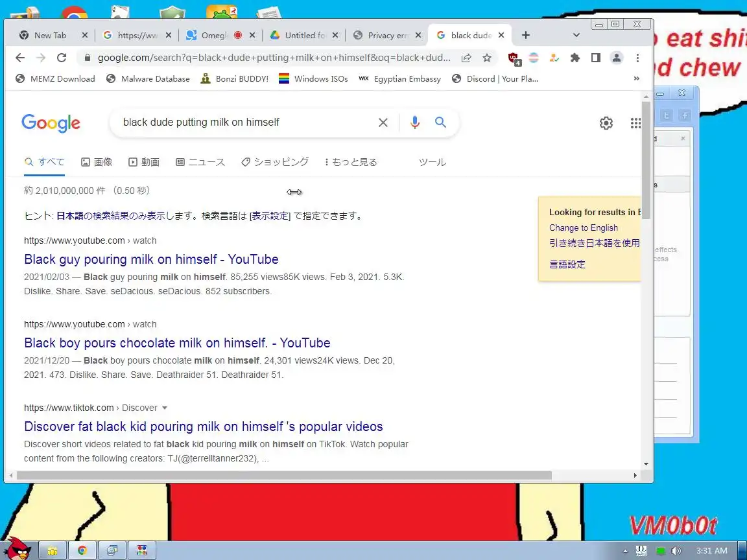
Task: Open MEMZ Download bookmark
Action: pyautogui.click(x=55, y=78)
